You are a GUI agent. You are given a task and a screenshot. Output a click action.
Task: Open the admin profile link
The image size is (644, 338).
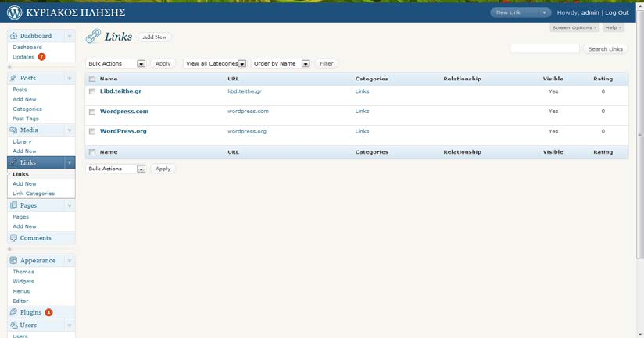point(590,12)
